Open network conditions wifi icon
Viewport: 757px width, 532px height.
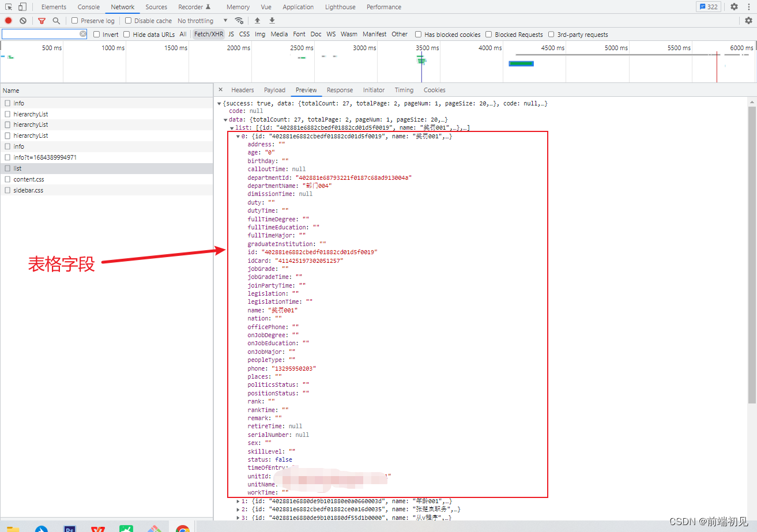click(x=239, y=20)
